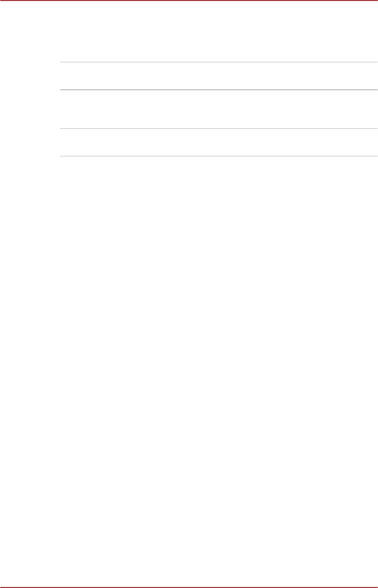Click the thicker second gray divider line
The image size is (378, 588).
point(219,90)
